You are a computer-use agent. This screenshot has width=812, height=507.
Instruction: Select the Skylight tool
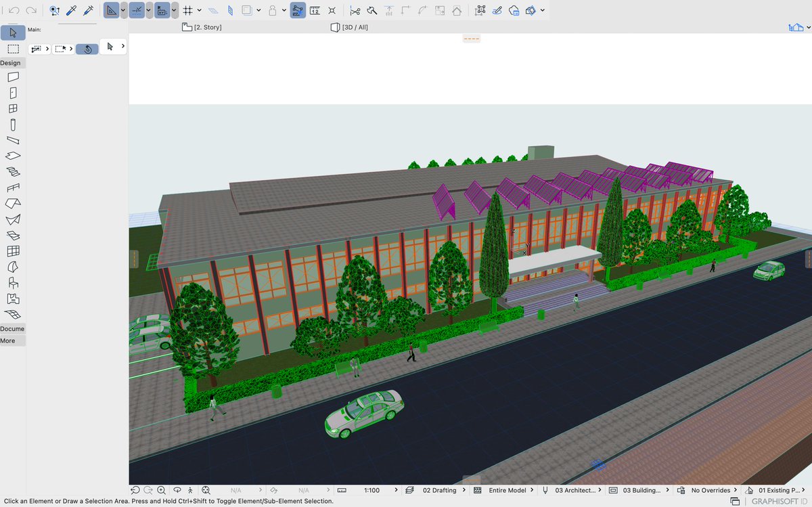(x=13, y=235)
